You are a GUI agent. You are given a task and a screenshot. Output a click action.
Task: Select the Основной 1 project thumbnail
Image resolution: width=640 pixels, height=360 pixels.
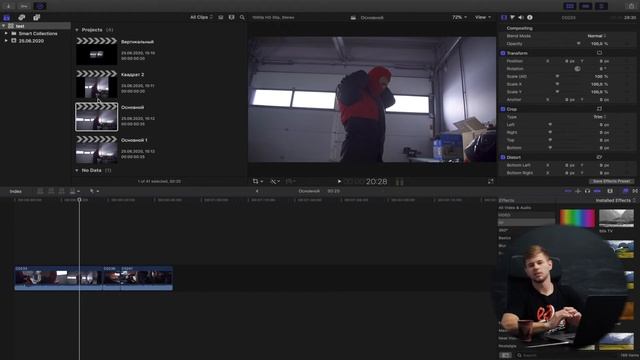(97, 150)
